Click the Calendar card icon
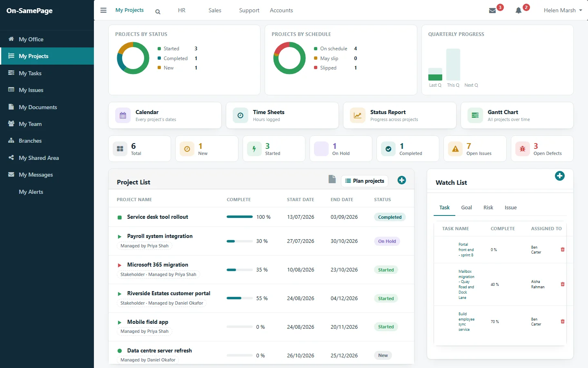Image resolution: width=588 pixels, height=368 pixels. click(123, 115)
